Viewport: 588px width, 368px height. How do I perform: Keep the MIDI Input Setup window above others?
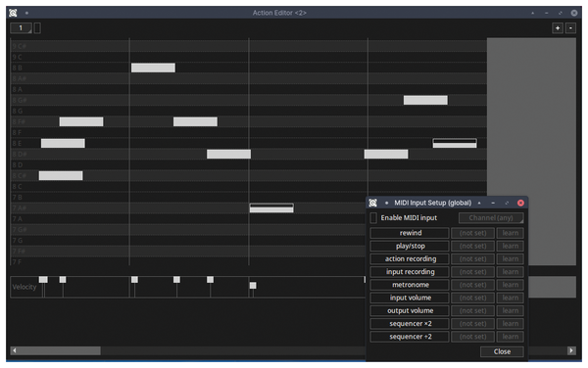pyautogui.click(x=479, y=203)
